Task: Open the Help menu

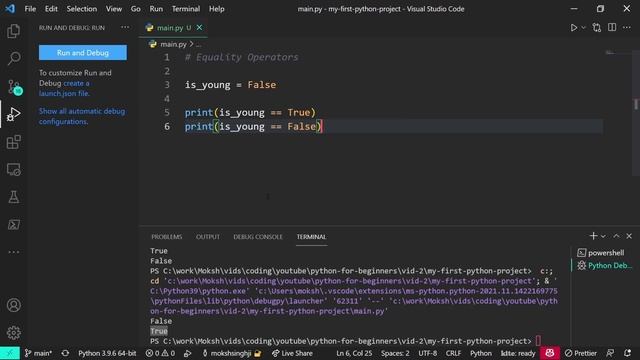Action: (217, 9)
